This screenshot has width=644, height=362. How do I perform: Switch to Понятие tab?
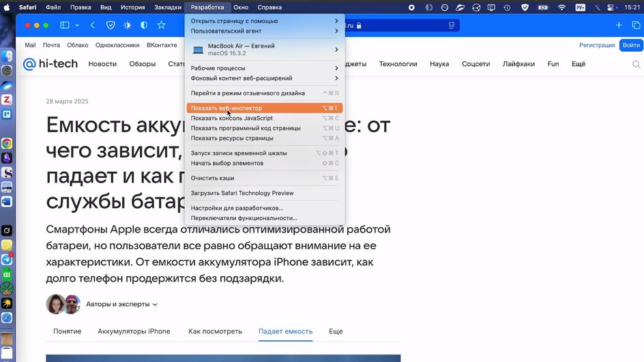click(68, 331)
